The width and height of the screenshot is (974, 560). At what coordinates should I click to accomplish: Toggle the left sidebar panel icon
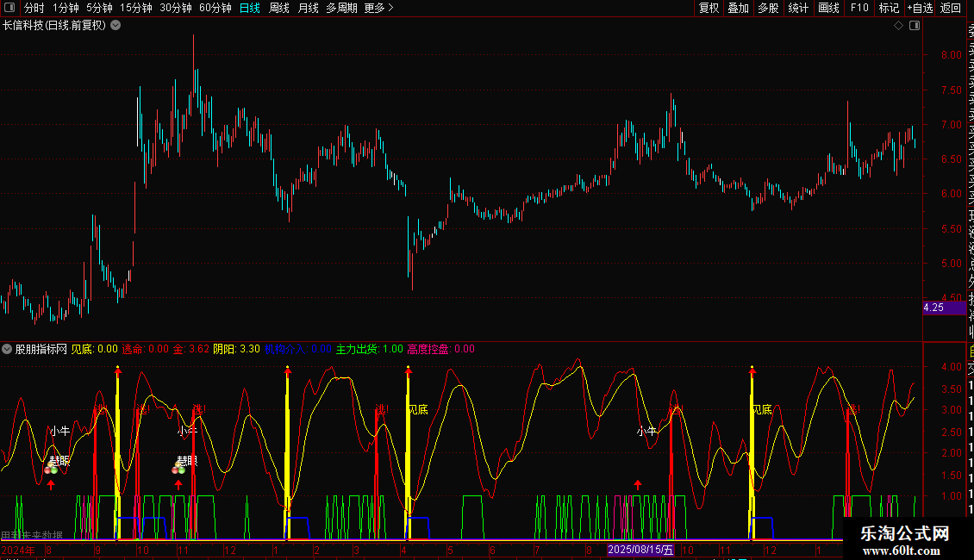[9, 8]
